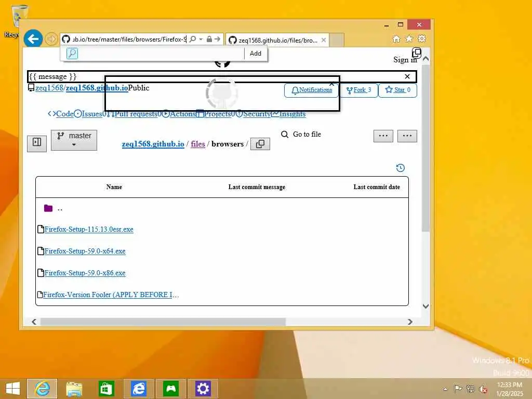Open the Windows Start button
The height and width of the screenshot is (399, 532).
13,389
